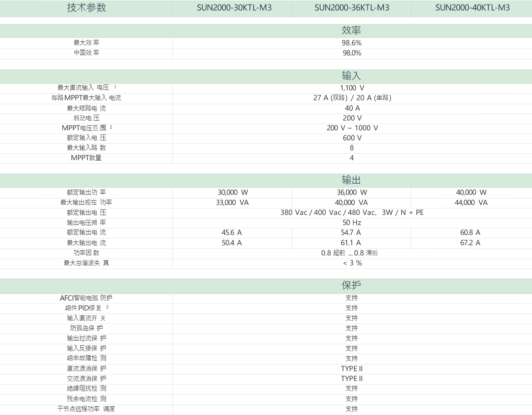Select the 效率 section heading

(351, 30)
